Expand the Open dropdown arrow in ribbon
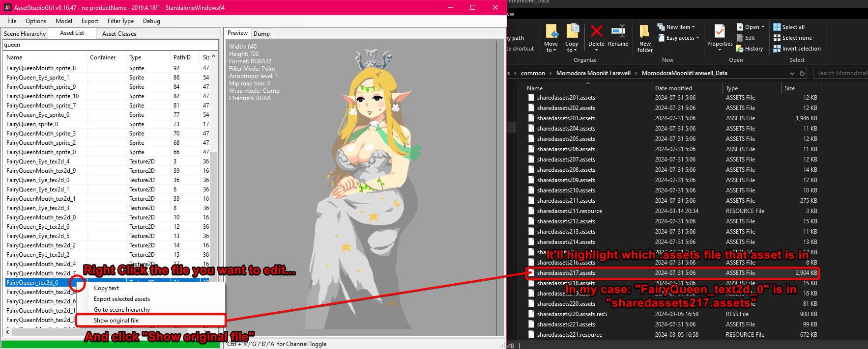868x349 pixels. [x=763, y=27]
